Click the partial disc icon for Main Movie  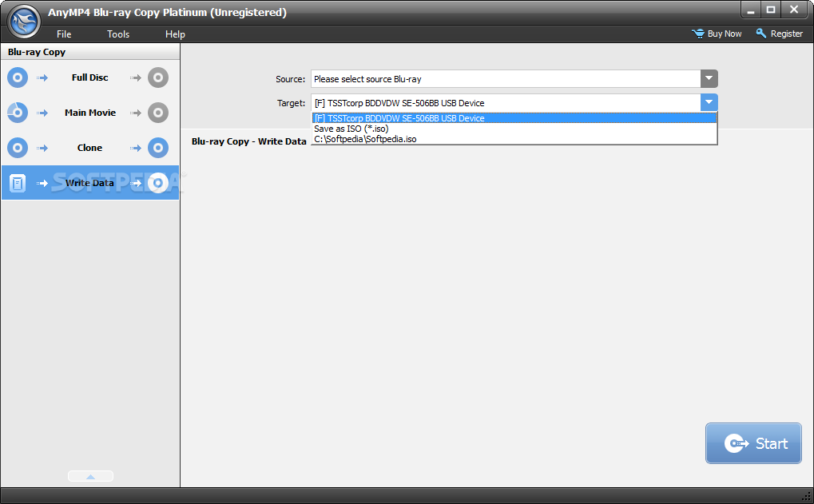point(18,113)
